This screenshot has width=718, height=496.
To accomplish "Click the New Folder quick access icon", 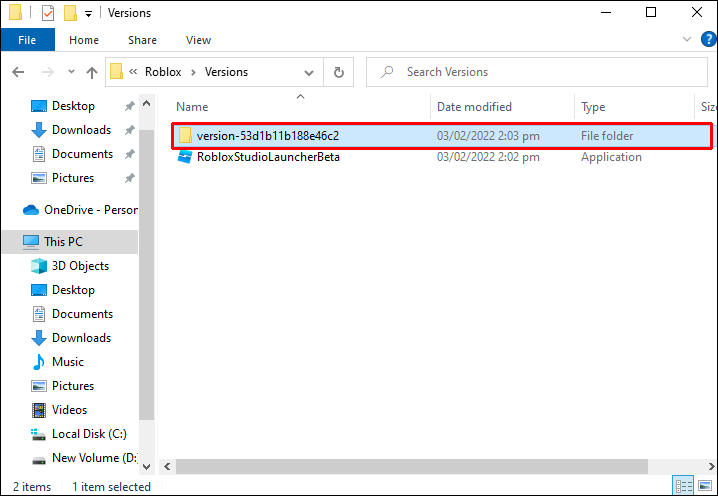I will [70, 13].
